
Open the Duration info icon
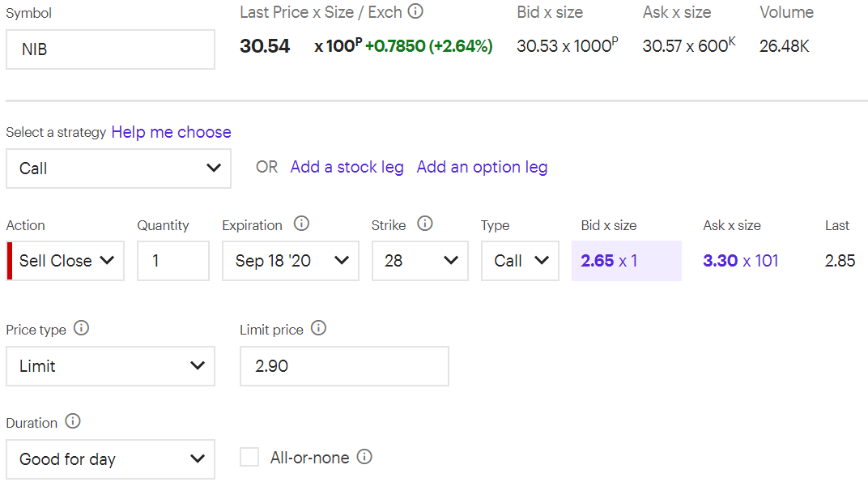[x=73, y=421]
